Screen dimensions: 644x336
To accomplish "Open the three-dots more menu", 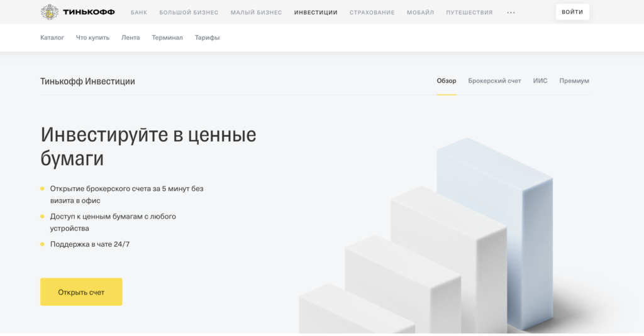I will pyautogui.click(x=511, y=13).
